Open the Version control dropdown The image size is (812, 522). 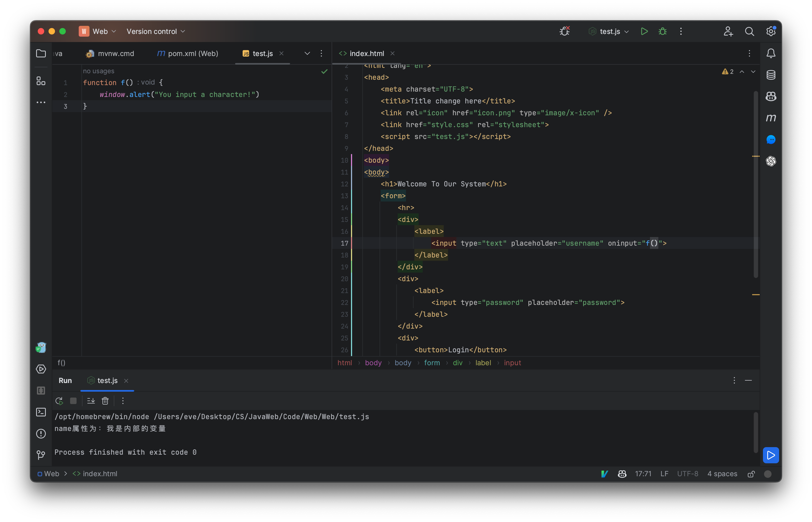click(156, 32)
